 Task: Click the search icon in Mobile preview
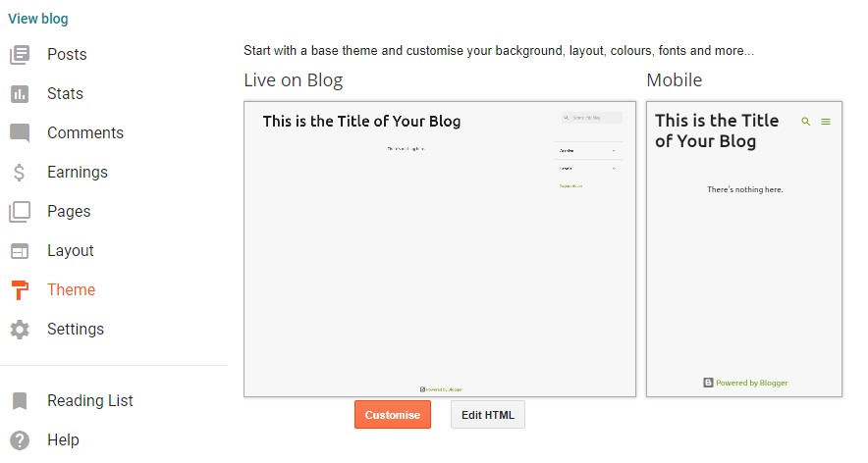[x=805, y=122]
